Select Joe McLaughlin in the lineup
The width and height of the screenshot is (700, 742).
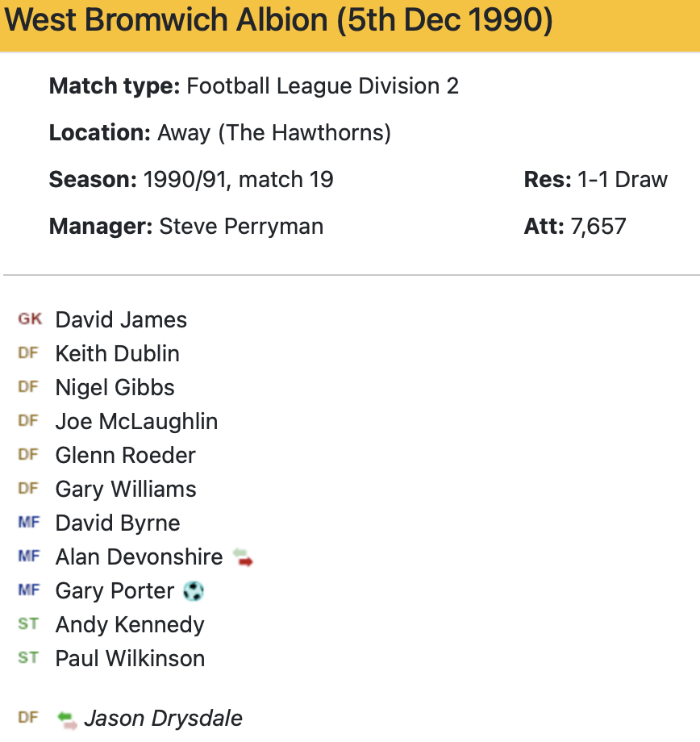coord(136,422)
